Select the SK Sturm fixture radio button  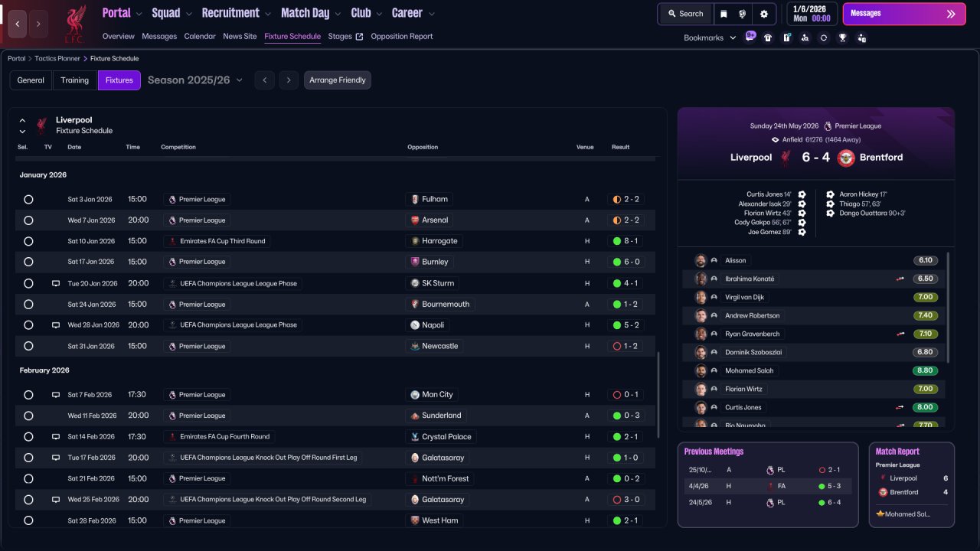28,283
